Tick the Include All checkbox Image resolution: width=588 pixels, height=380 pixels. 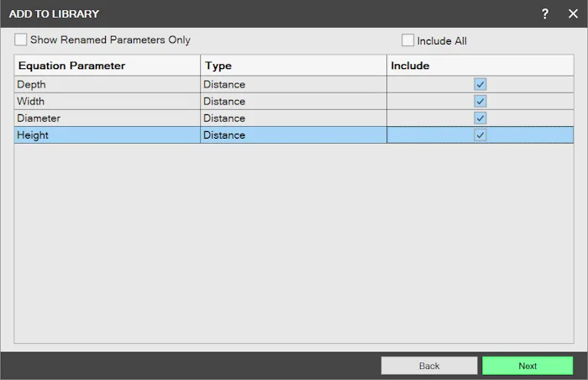(x=407, y=40)
